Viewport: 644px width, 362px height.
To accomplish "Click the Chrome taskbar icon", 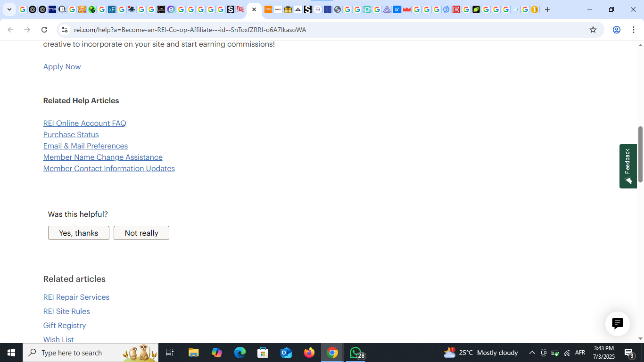I will (x=332, y=353).
